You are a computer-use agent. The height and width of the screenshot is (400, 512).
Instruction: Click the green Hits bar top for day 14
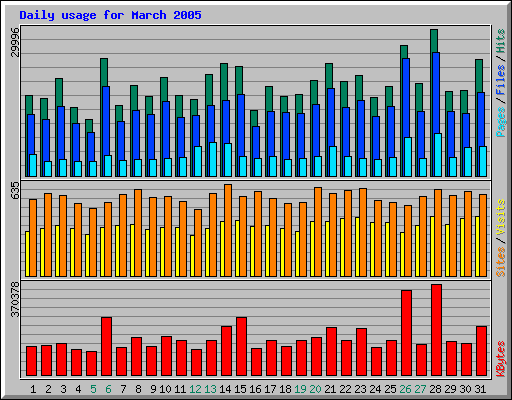[x=224, y=82]
